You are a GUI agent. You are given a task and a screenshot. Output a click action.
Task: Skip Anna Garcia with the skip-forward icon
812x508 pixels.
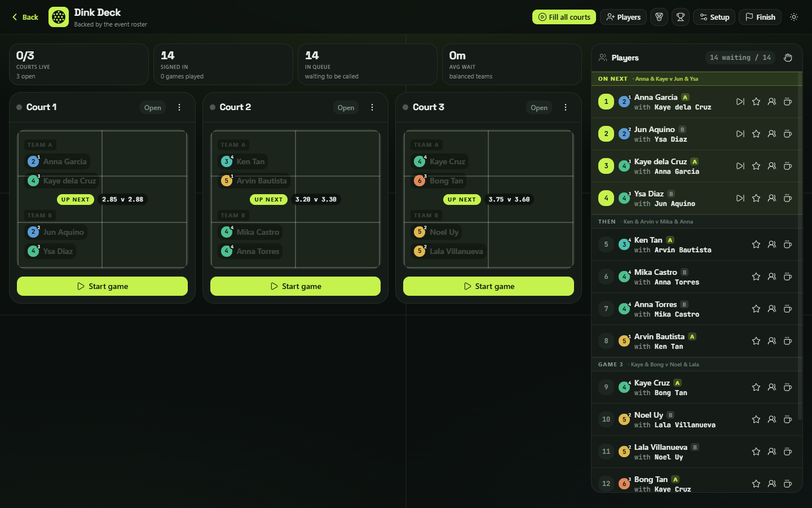[740, 102]
